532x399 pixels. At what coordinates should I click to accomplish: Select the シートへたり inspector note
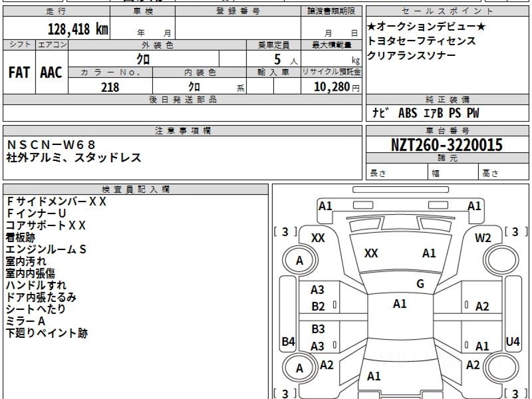[36, 309]
